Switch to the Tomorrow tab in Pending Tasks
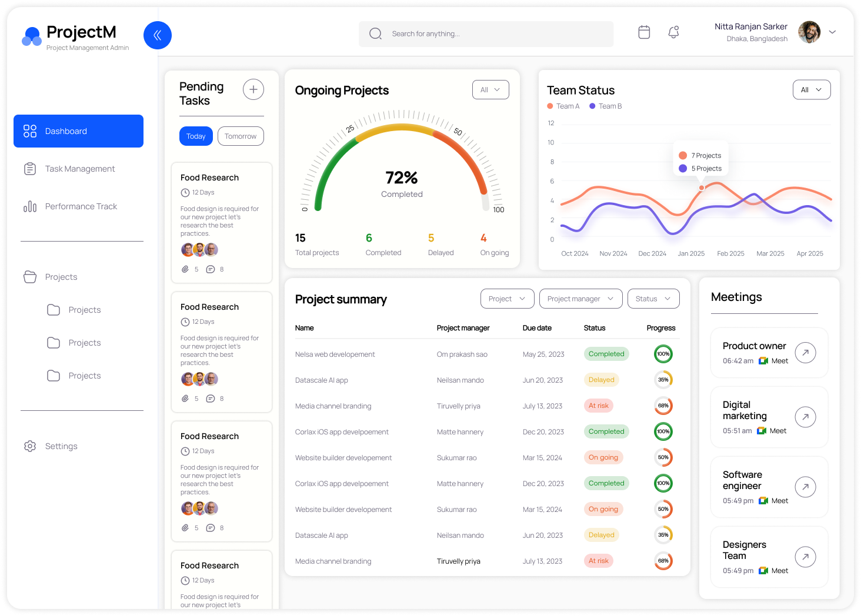 (241, 136)
